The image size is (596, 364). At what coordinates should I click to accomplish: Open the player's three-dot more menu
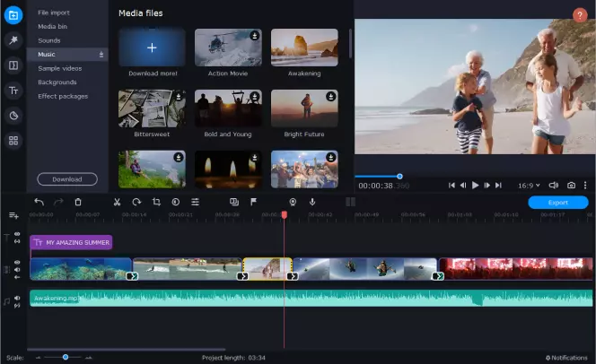[x=585, y=186]
